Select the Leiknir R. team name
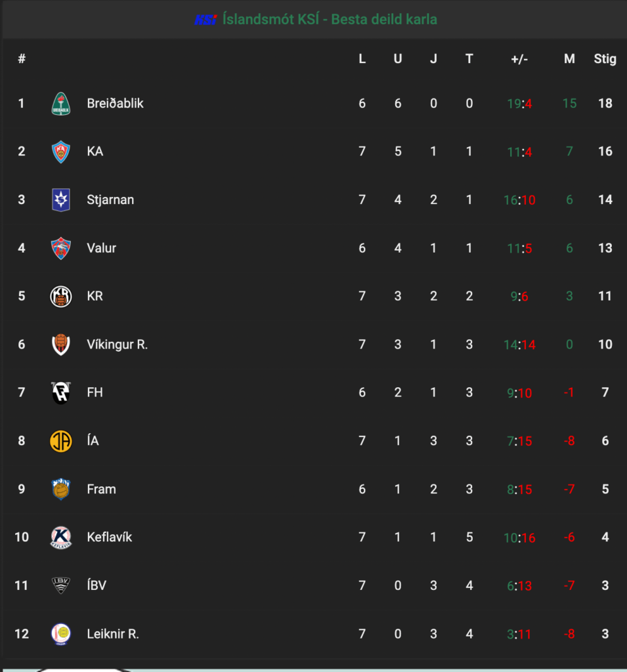The width and height of the screenshot is (627, 672). pyautogui.click(x=113, y=634)
